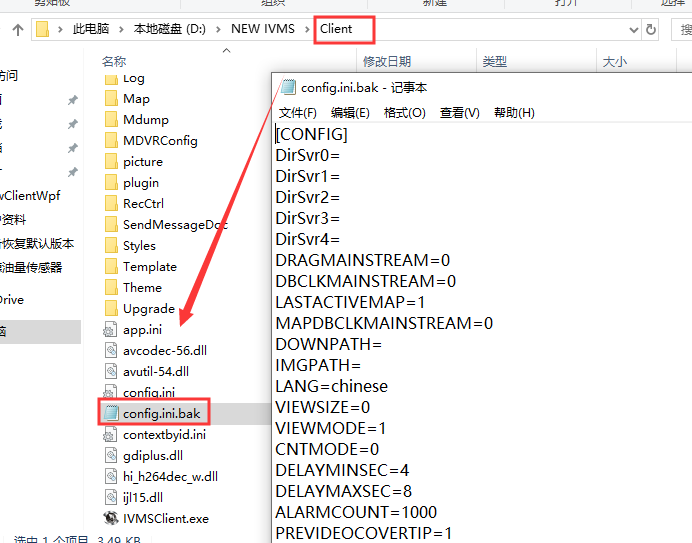Sort files by 修改日期 column
This screenshot has width=692, height=543.
pyautogui.click(x=387, y=61)
